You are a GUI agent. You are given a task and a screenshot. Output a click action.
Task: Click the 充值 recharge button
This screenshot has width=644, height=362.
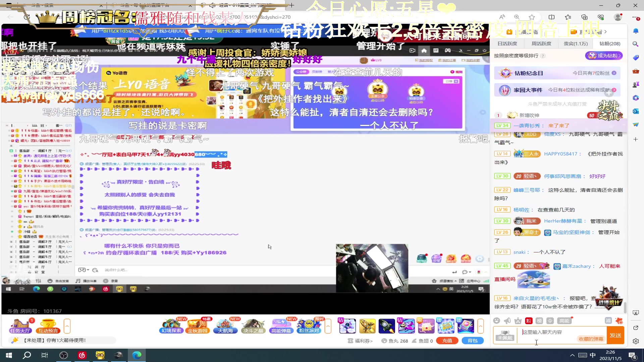coord(447,341)
